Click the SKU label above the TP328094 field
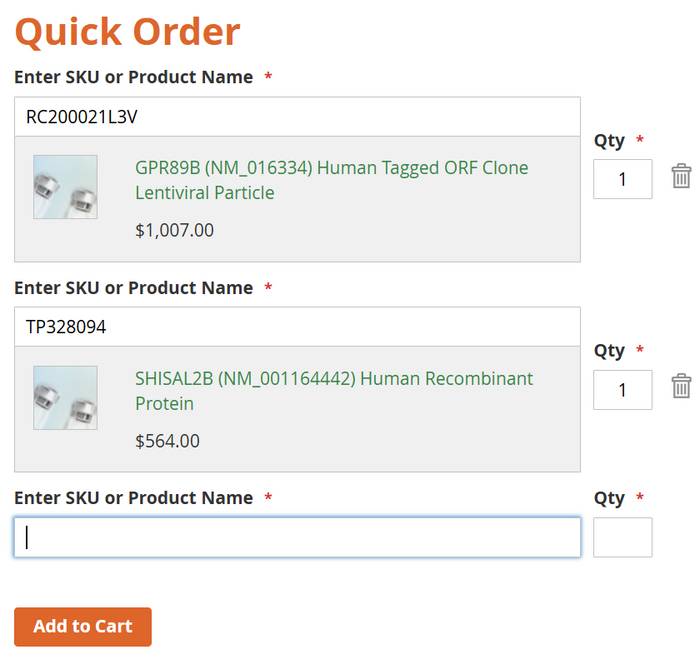The width and height of the screenshot is (700, 669). (133, 288)
